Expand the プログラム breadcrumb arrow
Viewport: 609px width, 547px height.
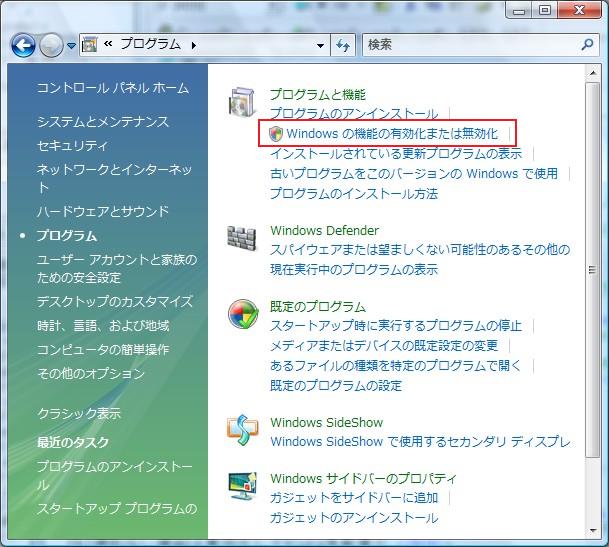pyautogui.click(x=194, y=45)
